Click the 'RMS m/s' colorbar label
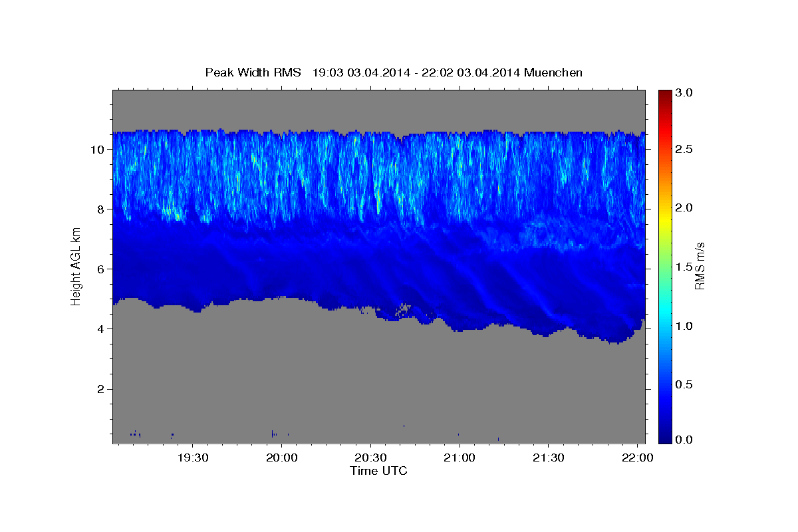Image resolution: width=798 pixels, height=532 pixels. 699,266
